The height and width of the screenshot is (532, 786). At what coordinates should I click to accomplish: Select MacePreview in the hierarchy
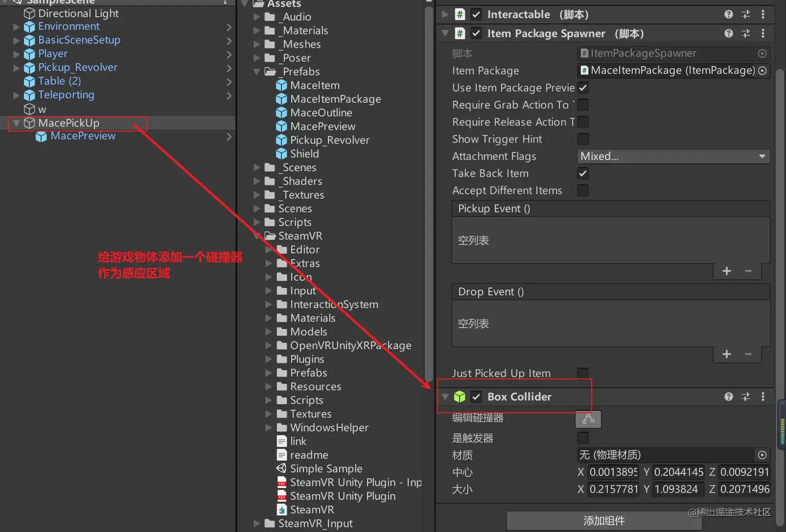pos(83,136)
